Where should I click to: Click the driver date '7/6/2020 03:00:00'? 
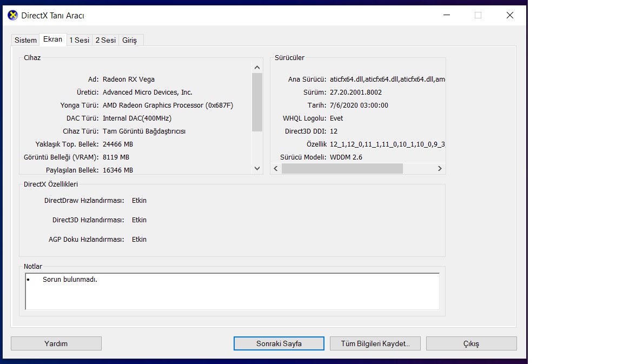(x=359, y=105)
